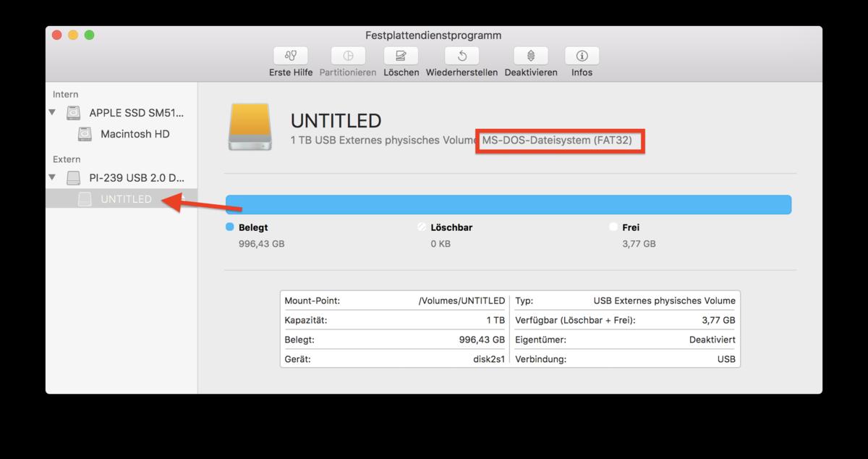
Task: Open the Partitionieren tool
Action: 348,56
